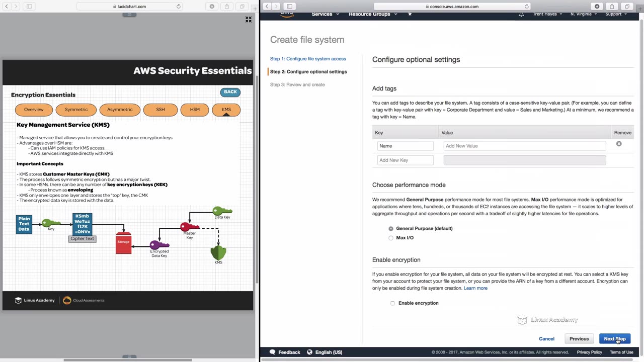644x362 pixels.
Task: Proceed with the Next Step button
Action: (x=615, y=339)
